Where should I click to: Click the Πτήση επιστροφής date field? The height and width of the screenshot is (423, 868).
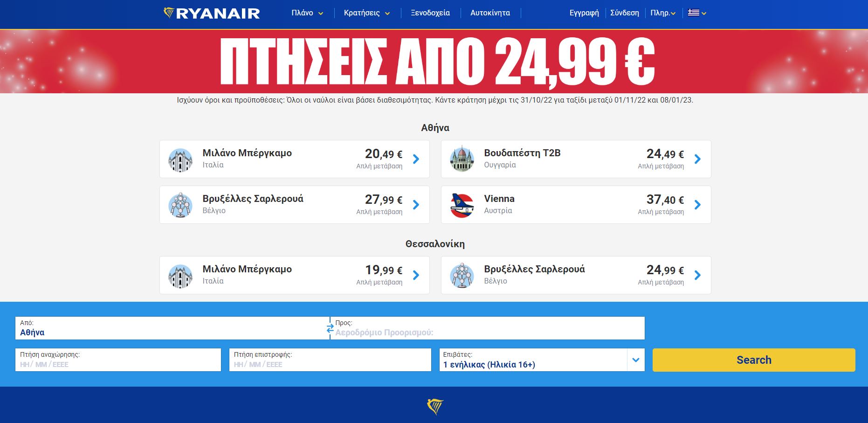pos(330,360)
